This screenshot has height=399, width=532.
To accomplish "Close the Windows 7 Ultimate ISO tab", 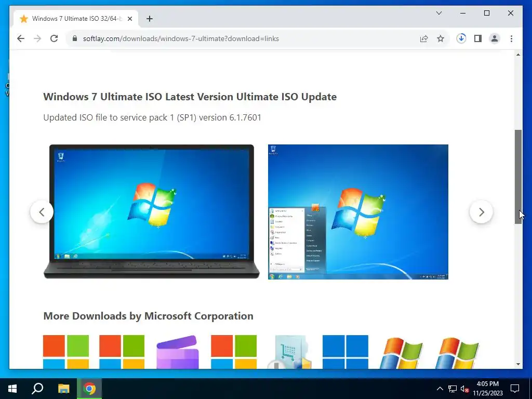I will [x=129, y=19].
